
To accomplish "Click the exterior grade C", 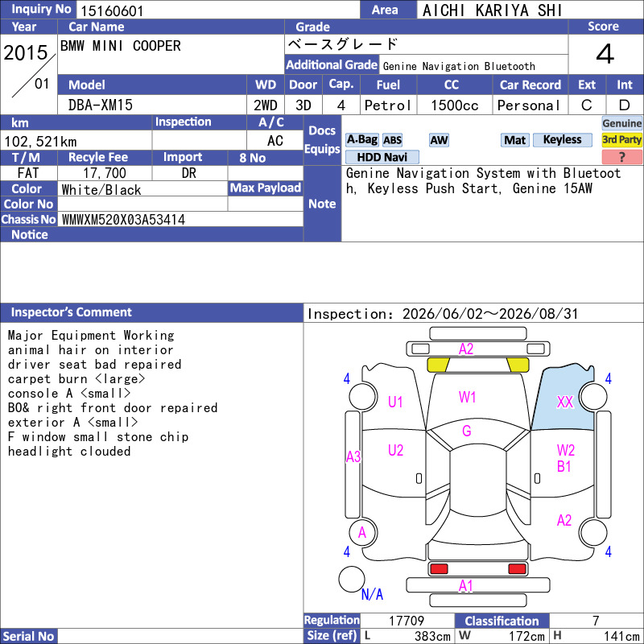I will point(587,105).
